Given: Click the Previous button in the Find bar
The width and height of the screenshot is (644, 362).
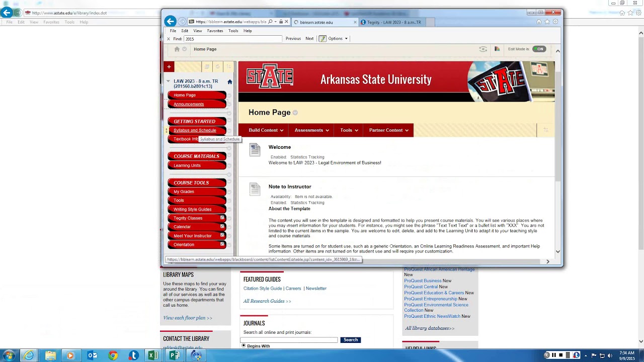Looking at the screenshot, I should pyautogui.click(x=293, y=39).
